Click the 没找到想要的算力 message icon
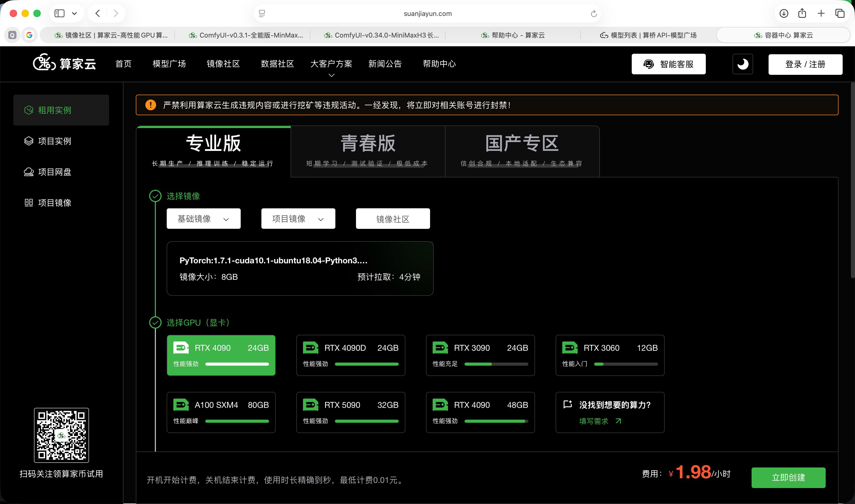Image resolution: width=855 pixels, height=504 pixels. coord(567,404)
